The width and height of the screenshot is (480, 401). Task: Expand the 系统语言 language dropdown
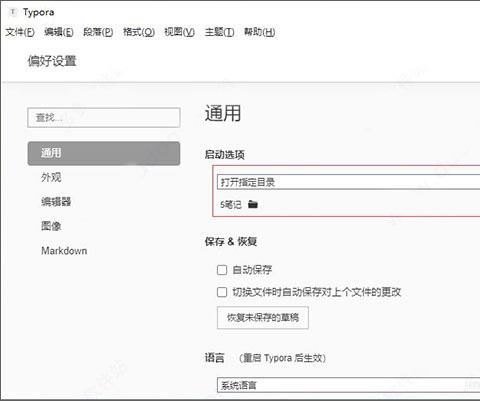coord(349,385)
